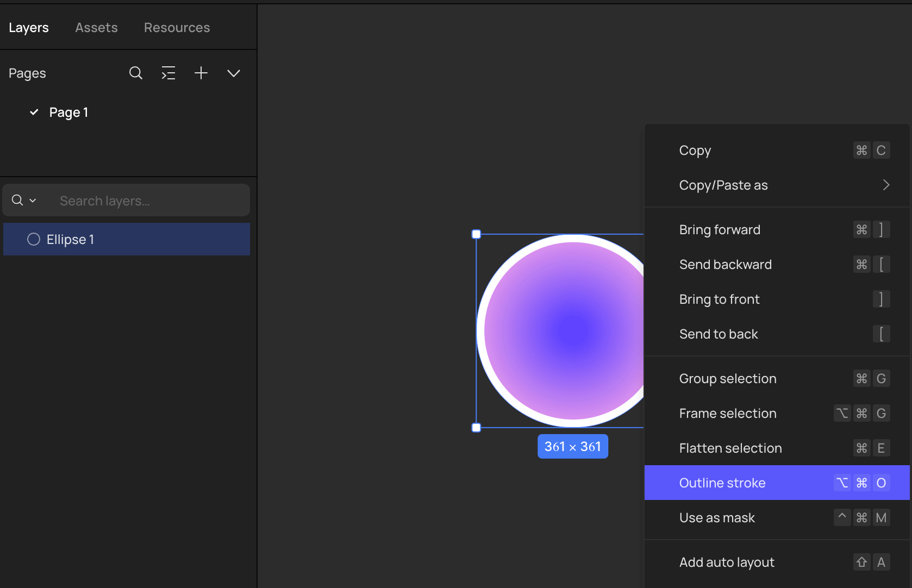
Task: Click the Ellipse 1 circle shape icon
Action: (x=34, y=239)
